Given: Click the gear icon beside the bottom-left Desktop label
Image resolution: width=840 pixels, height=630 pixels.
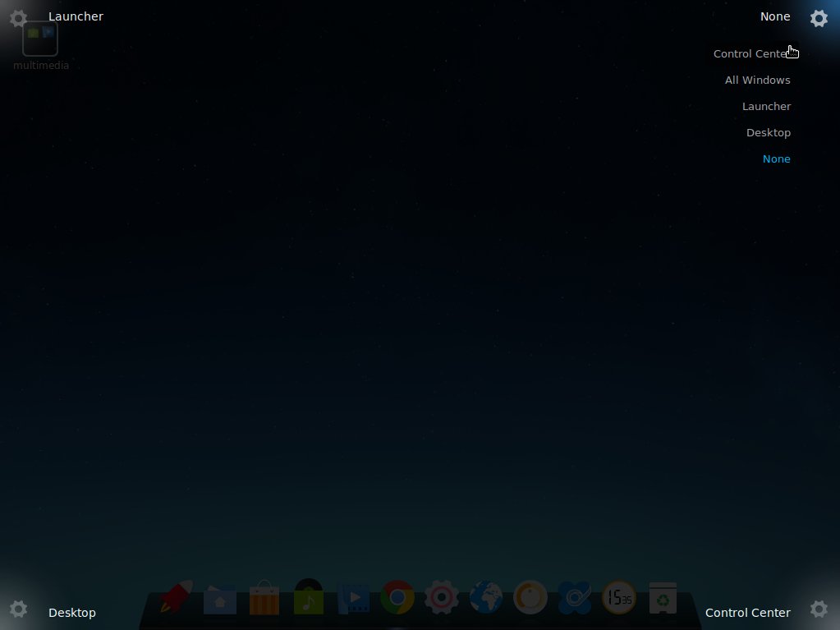Looking at the screenshot, I should [18, 609].
